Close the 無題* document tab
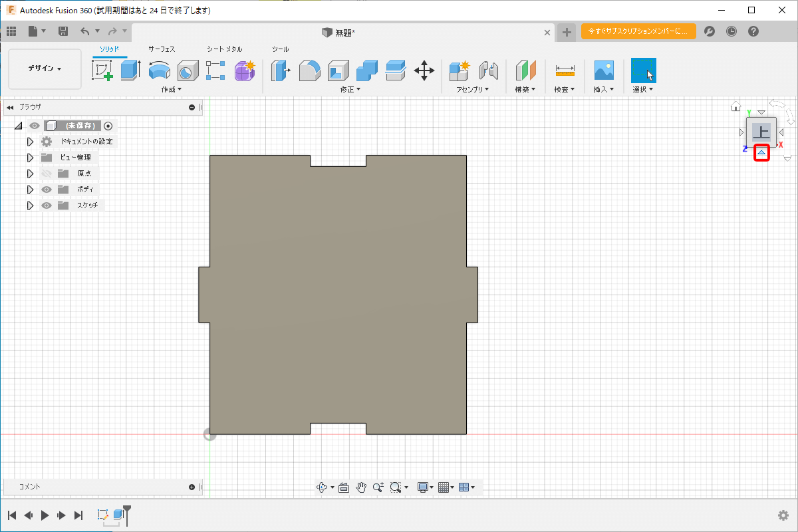The width and height of the screenshot is (798, 532). click(547, 32)
